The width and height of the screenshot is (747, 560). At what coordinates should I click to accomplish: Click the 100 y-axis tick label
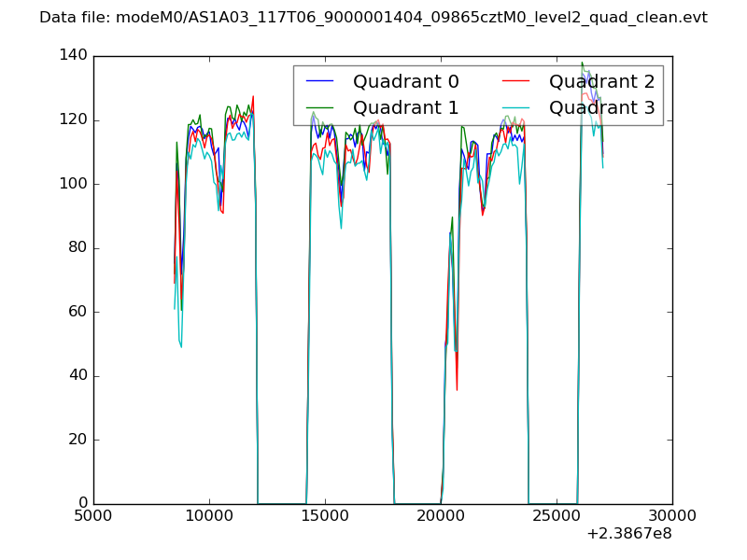(x=71, y=184)
